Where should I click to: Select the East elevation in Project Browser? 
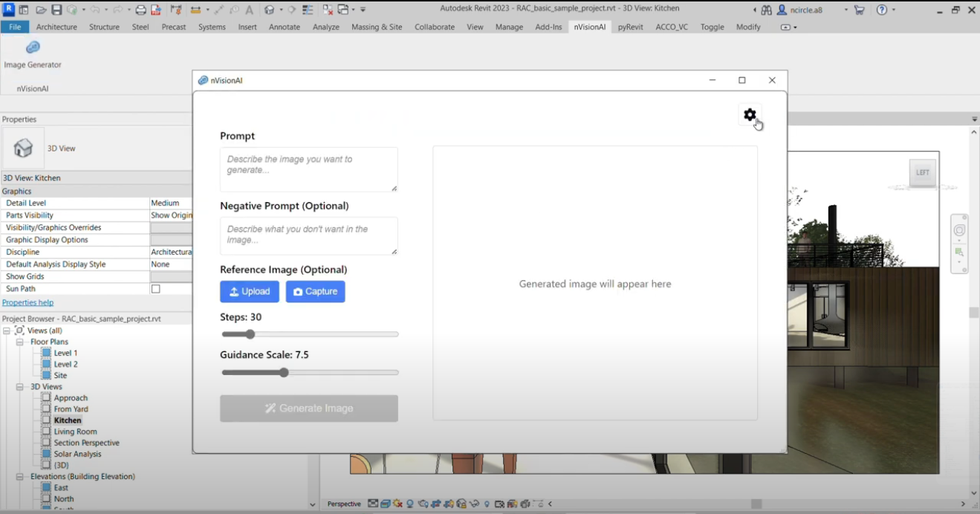[61, 488]
